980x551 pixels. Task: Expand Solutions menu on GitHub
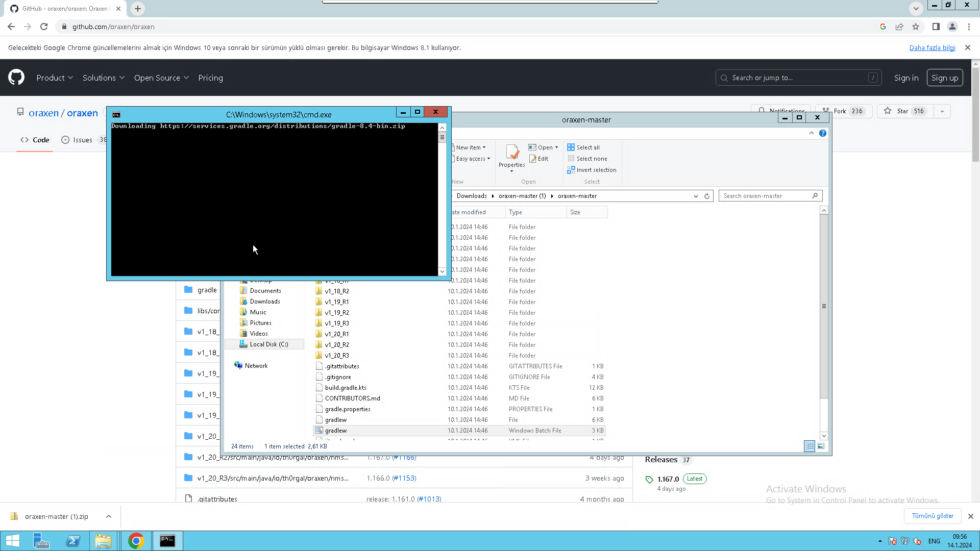click(104, 78)
